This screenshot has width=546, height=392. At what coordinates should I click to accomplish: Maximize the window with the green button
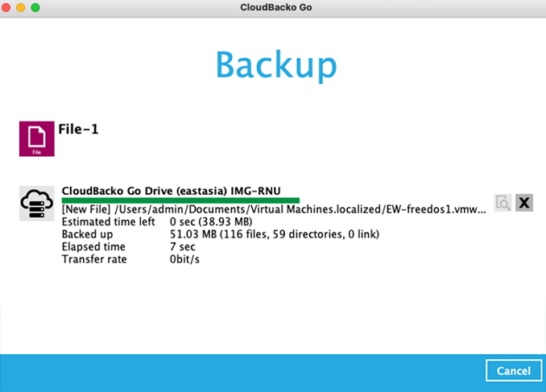(x=35, y=7)
